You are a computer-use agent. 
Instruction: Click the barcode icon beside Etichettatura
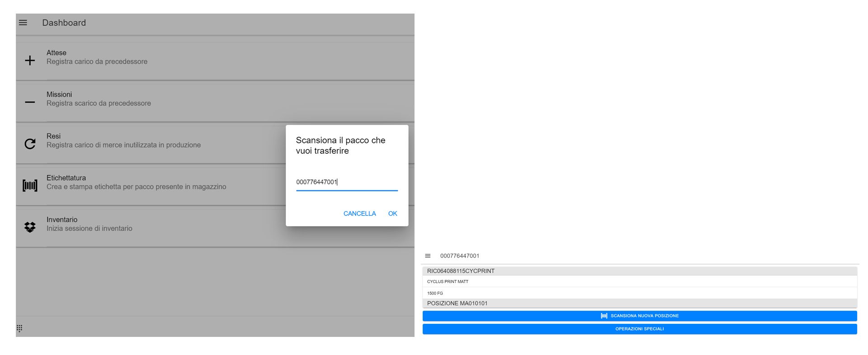pyautogui.click(x=30, y=185)
